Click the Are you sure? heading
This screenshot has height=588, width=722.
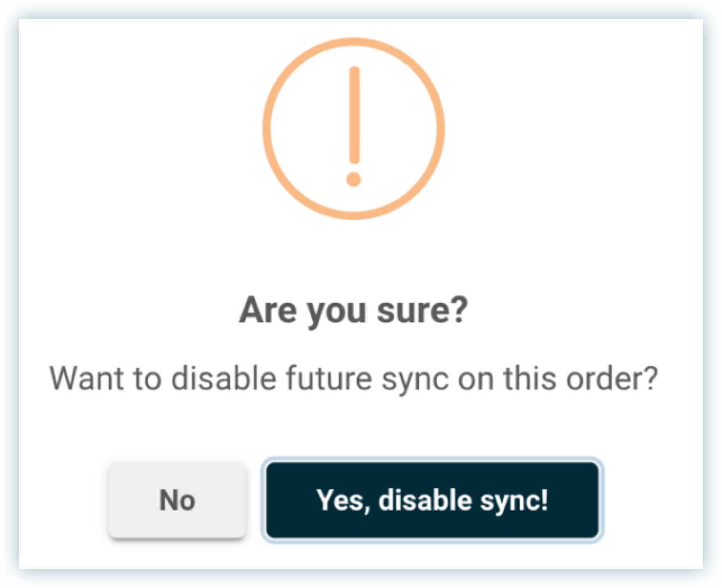click(x=353, y=310)
